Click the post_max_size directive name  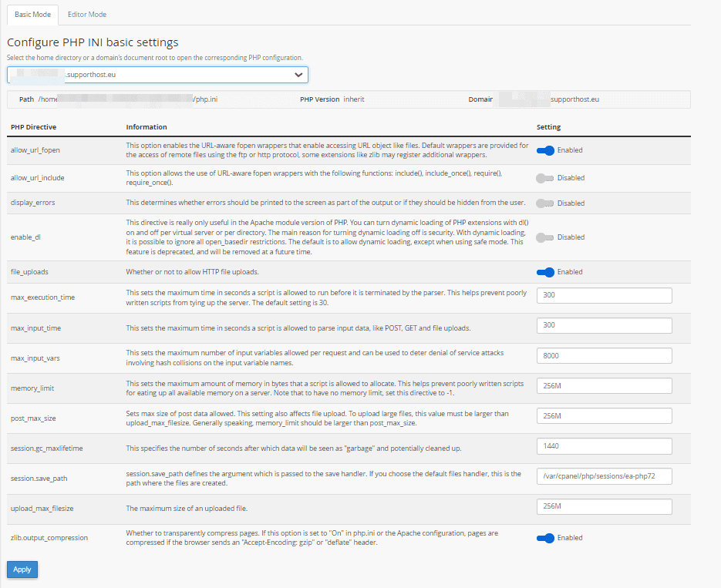[33, 418]
